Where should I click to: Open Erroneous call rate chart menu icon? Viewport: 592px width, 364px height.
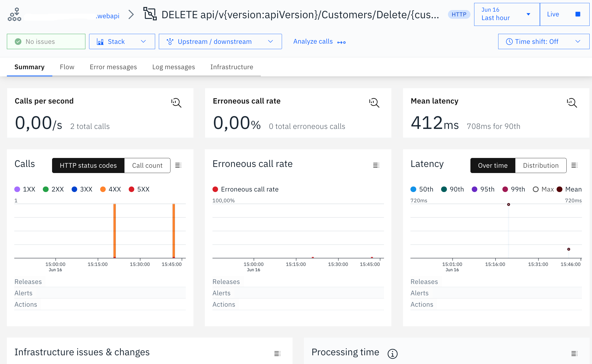point(376,165)
